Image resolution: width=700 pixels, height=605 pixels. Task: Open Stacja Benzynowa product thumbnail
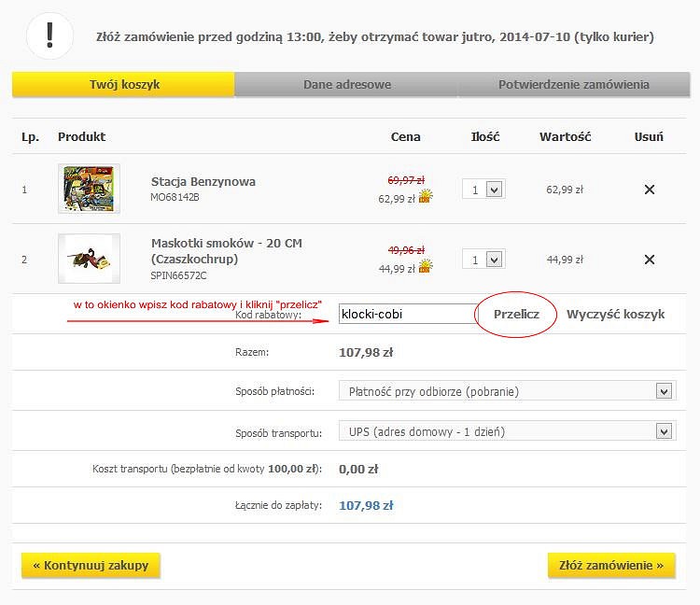click(89, 190)
